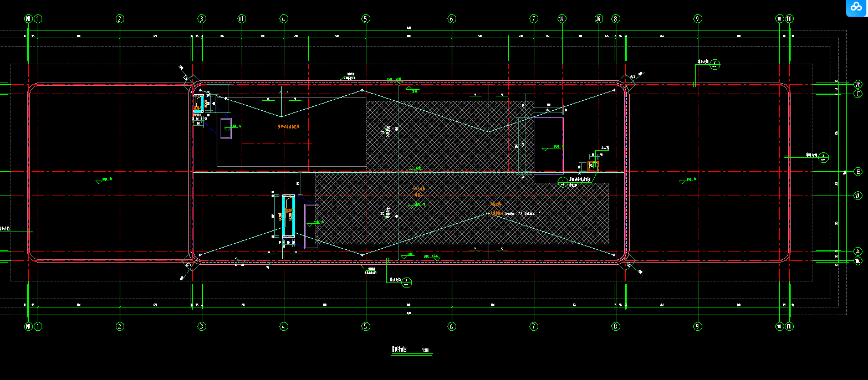Click the orange room label text near axis 4
Image resolution: width=868 pixels, height=380 pixels.
(288, 127)
